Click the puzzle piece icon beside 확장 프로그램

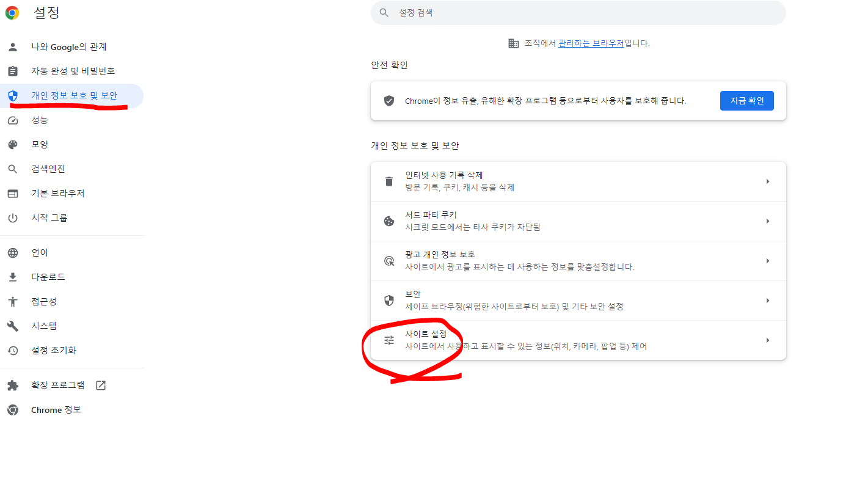(x=13, y=385)
